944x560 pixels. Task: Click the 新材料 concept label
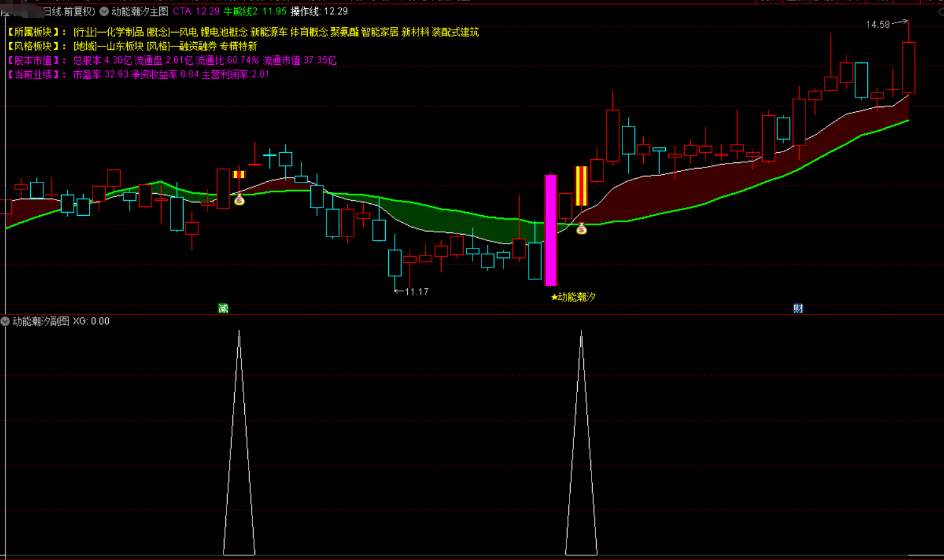coord(415,32)
